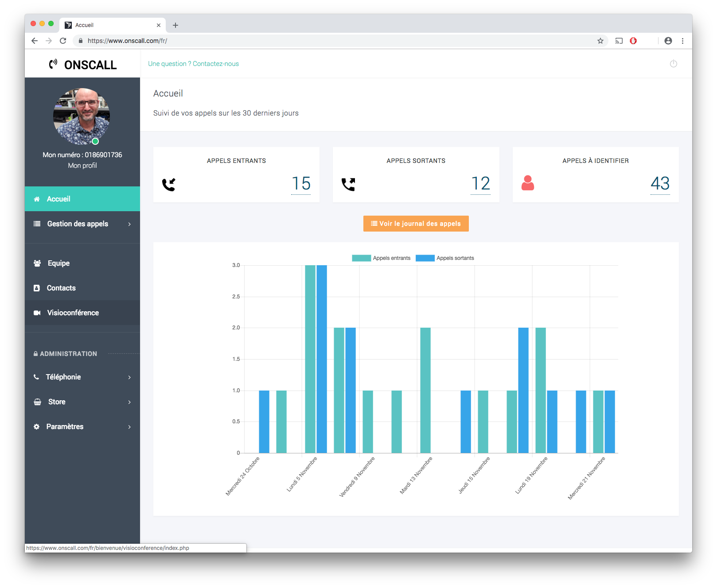Expand the Paramètres submenu chevron
The width and height of the screenshot is (717, 588).
[129, 427]
